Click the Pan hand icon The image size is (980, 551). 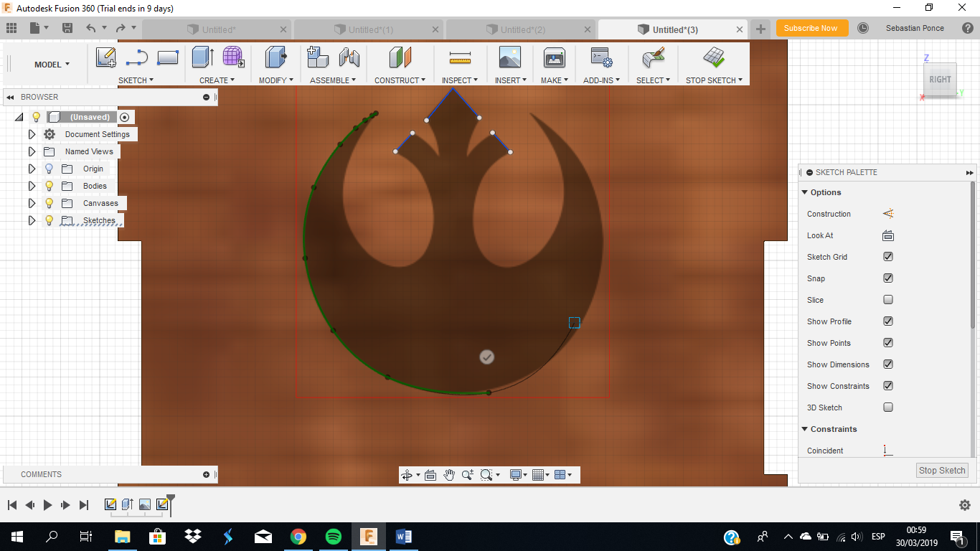click(449, 475)
